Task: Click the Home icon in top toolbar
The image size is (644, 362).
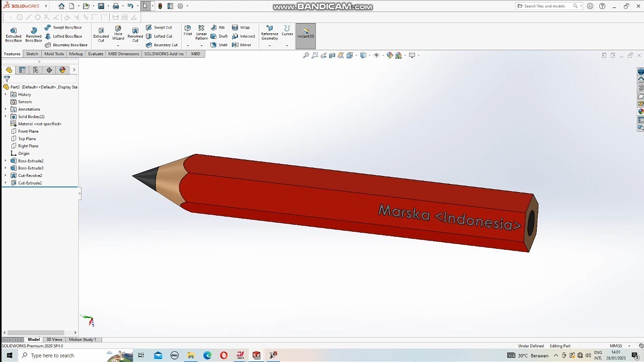Action: [x=61, y=6]
